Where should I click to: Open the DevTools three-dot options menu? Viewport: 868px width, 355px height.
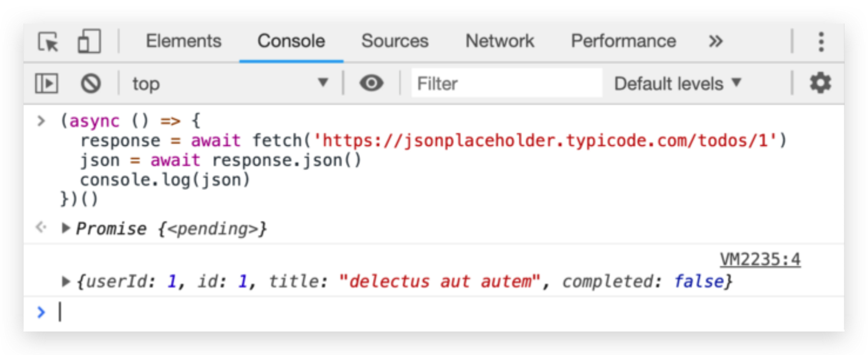[x=820, y=42]
